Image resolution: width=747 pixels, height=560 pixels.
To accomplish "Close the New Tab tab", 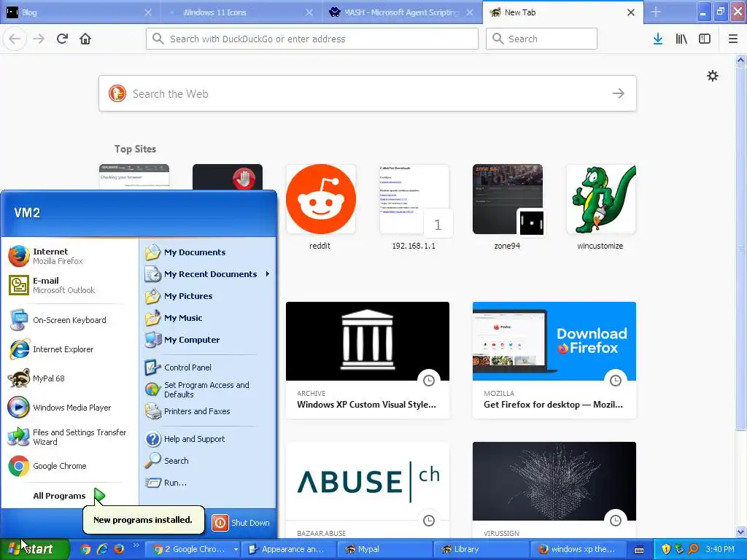I will click(x=631, y=12).
